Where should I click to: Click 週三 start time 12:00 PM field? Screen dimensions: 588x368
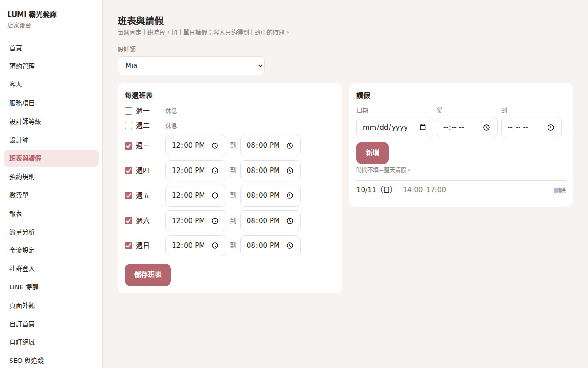click(196, 145)
